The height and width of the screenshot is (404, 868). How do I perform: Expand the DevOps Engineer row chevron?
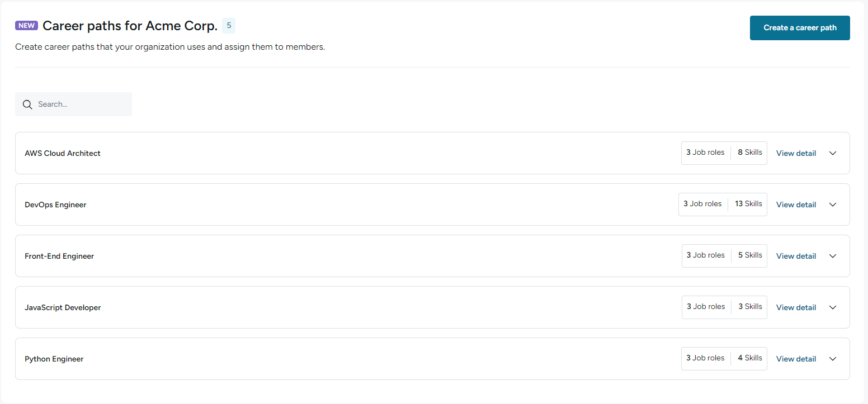pyautogui.click(x=833, y=205)
